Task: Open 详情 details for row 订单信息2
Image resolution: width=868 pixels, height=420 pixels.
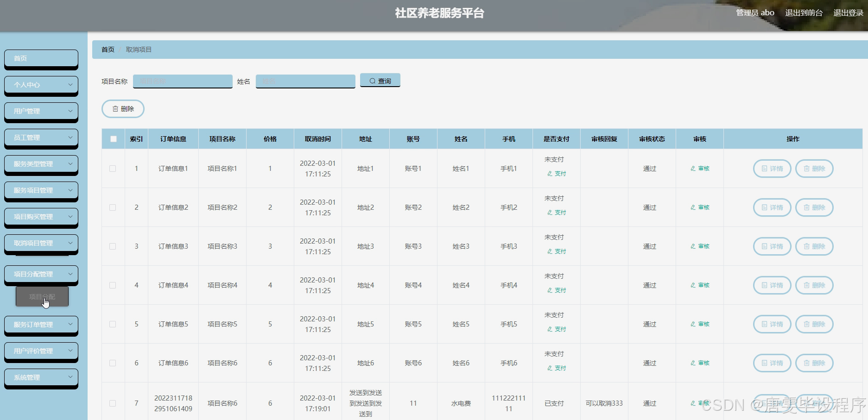Action: click(x=772, y=207)
